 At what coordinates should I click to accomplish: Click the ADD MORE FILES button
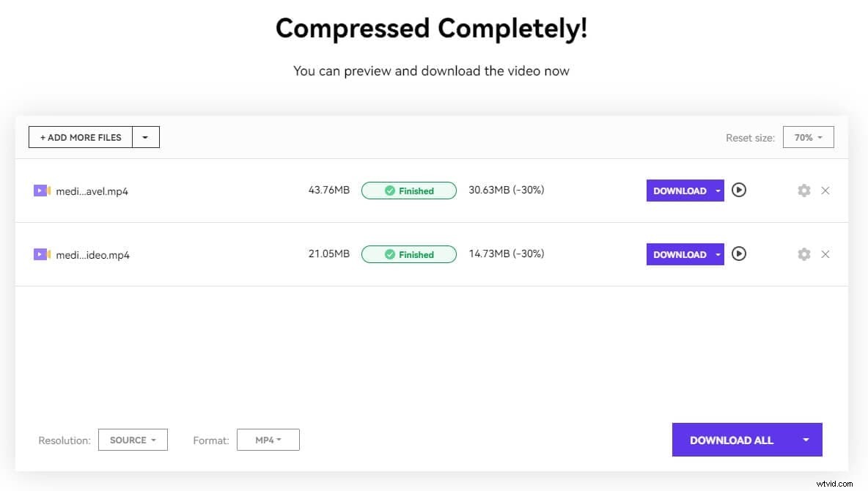(x=80, y=137)
